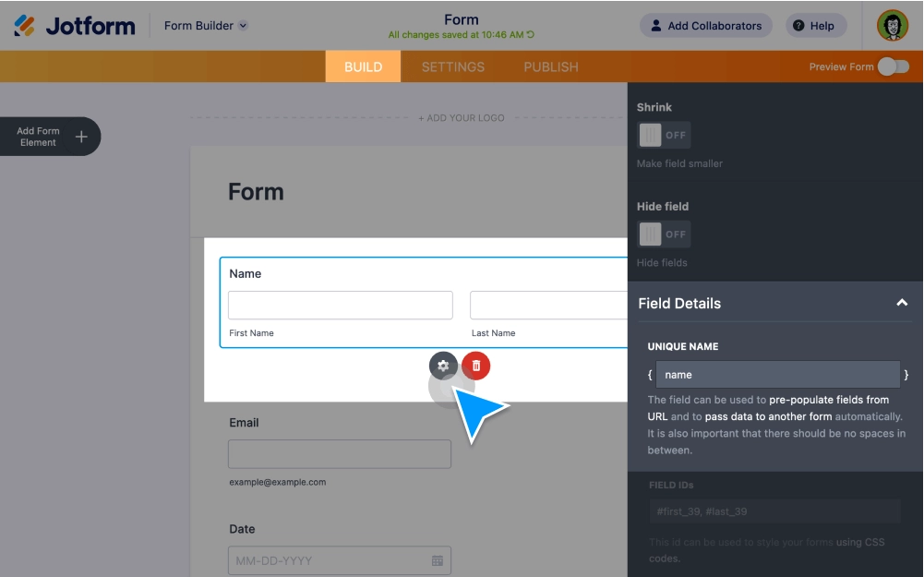Switch to the SETTINGS tab
This screenshot has width=924, height=577.
tap(453, 66)
